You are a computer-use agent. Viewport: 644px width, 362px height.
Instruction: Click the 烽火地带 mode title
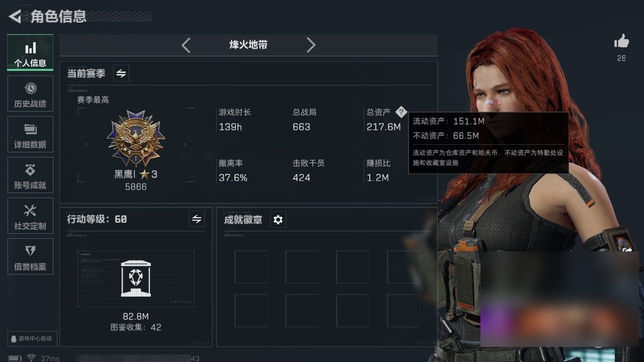249,45
